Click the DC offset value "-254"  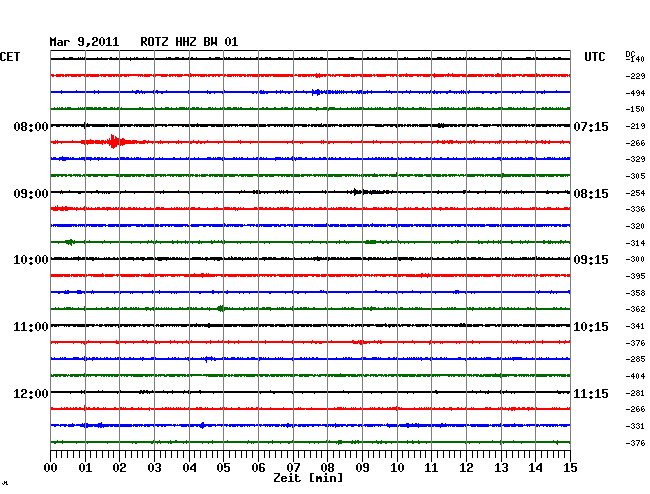(635, 193)
